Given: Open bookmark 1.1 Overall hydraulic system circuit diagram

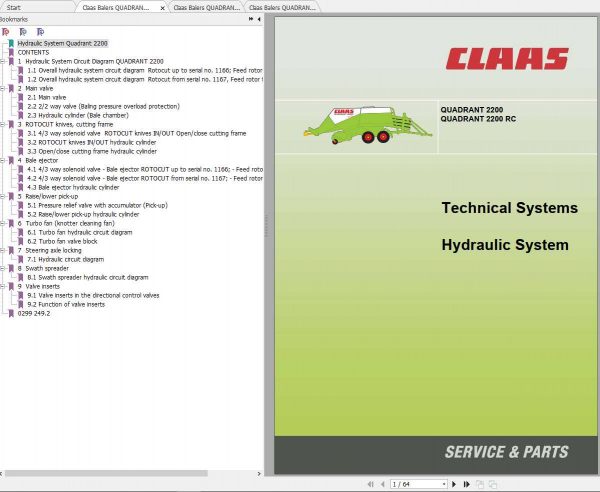Looking at the screenshot, I should (145, 70).
